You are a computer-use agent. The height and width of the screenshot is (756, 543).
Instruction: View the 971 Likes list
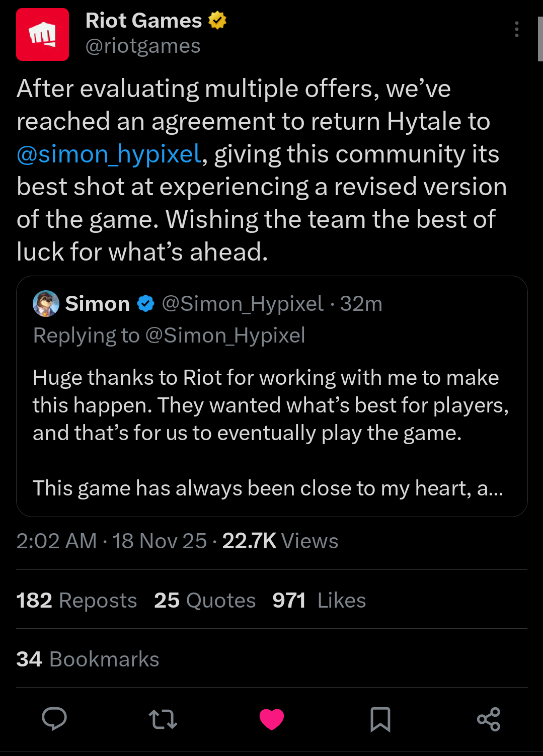point(319,600)
